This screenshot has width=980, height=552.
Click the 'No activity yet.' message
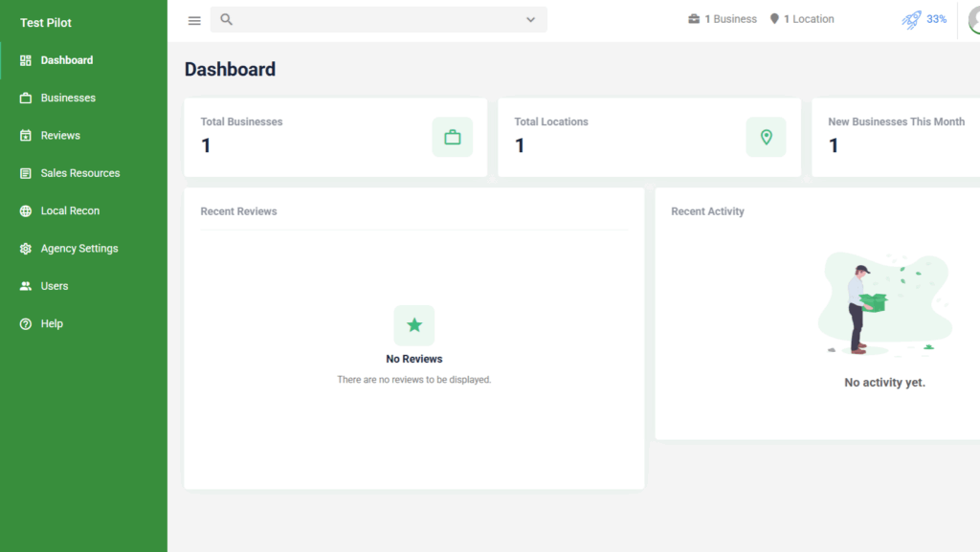tap(884, 382)
